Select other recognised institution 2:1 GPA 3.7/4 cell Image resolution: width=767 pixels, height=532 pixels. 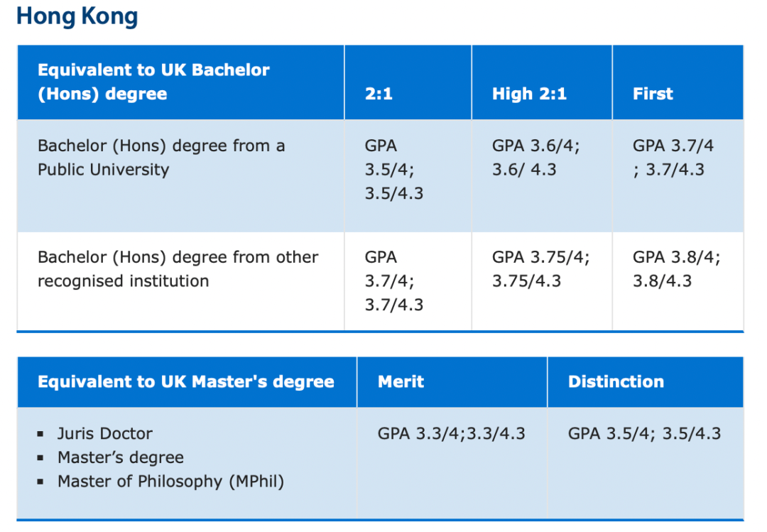point(394,281)
